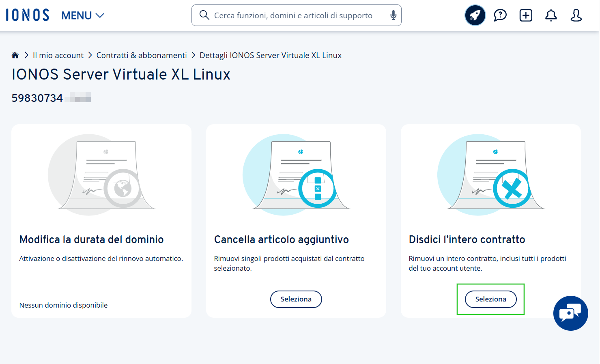Click 'Dettagli IONOS Server Virtuale XL Linux' breadcrumb

click(x=271, y=55)
